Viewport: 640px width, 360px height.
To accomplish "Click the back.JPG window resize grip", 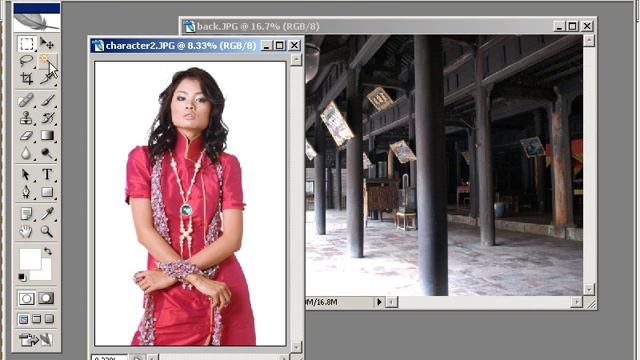I will [x=590, y=303].
